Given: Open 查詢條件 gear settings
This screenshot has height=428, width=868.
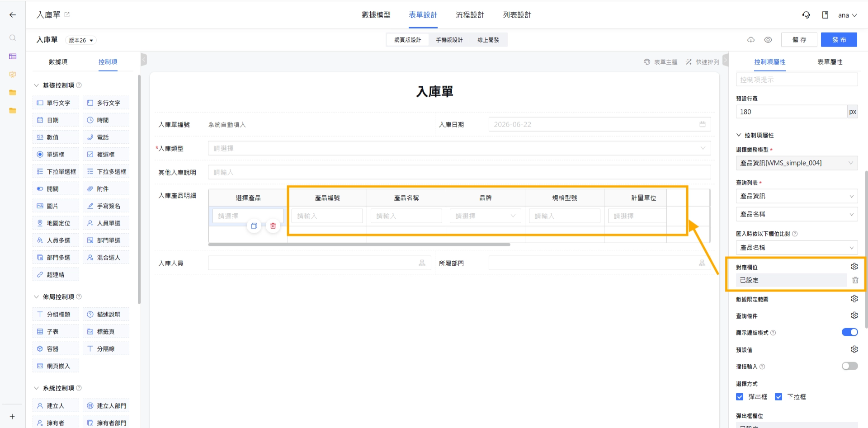Looking at the screenshot, I should pyautogui.click(x=854, y=315).
